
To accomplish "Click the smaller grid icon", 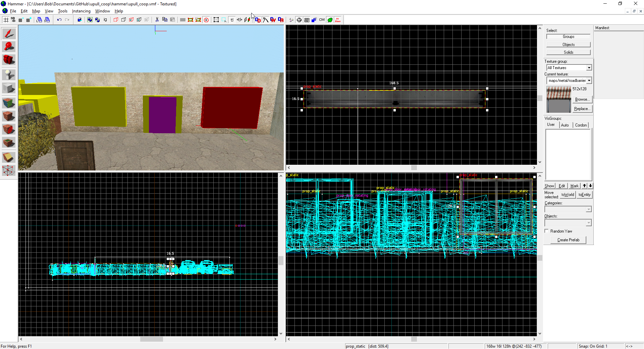I will click(20, 20).
